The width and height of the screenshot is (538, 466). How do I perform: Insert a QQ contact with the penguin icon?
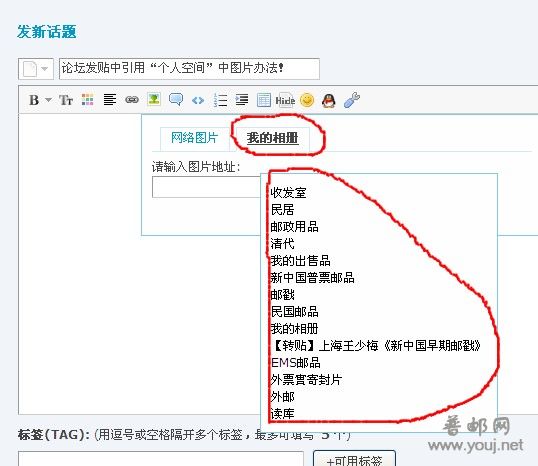point(329,101)
